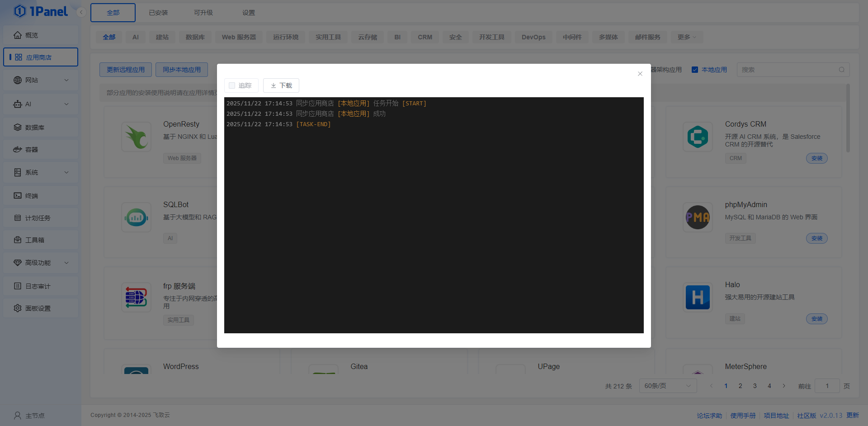Close the sync log dialog
This screenshot has height=426, width=868.
pyautogui.click(x=640, y=74)
